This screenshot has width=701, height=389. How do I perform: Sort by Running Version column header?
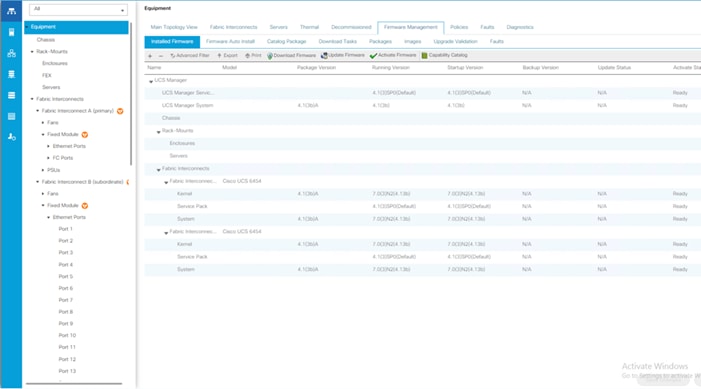coord(390,68)
